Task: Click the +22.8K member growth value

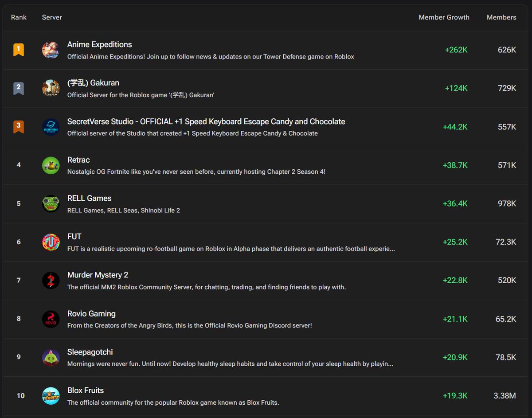Action: pos(455,281)
